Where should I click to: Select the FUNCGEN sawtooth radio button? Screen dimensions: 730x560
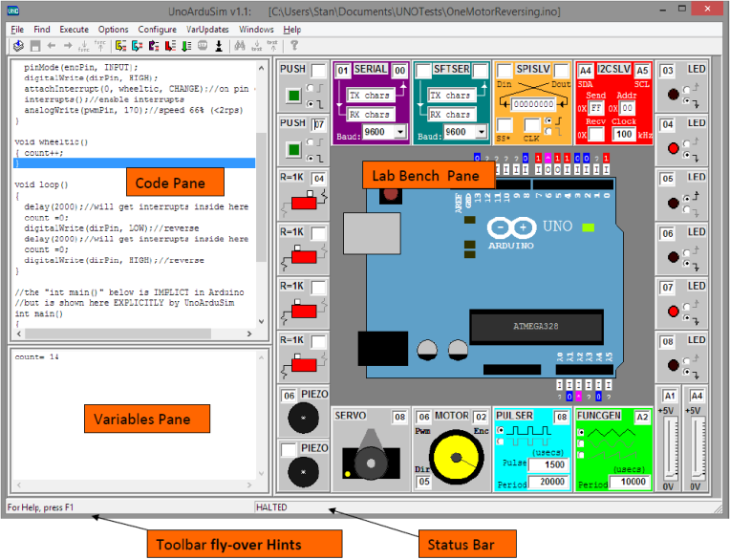tap(581, 454)
